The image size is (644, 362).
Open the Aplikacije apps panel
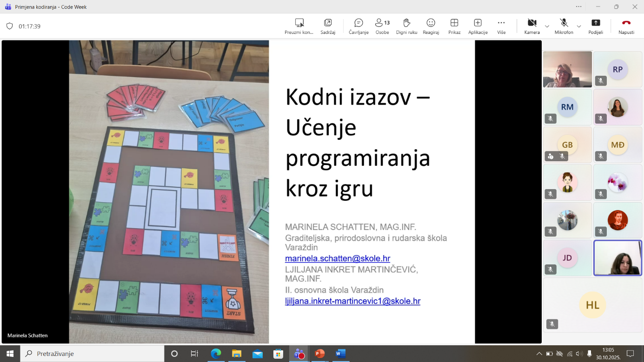point(478,26)
